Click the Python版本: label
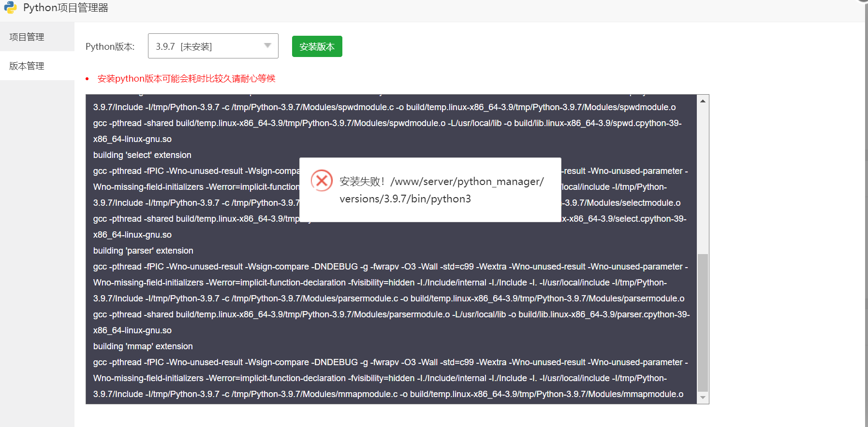The height and width of the screenshot is (427, 868). 110,46
